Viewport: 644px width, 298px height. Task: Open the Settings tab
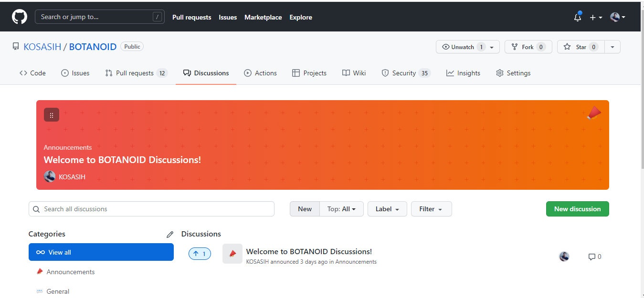click(x=513, y=73)
